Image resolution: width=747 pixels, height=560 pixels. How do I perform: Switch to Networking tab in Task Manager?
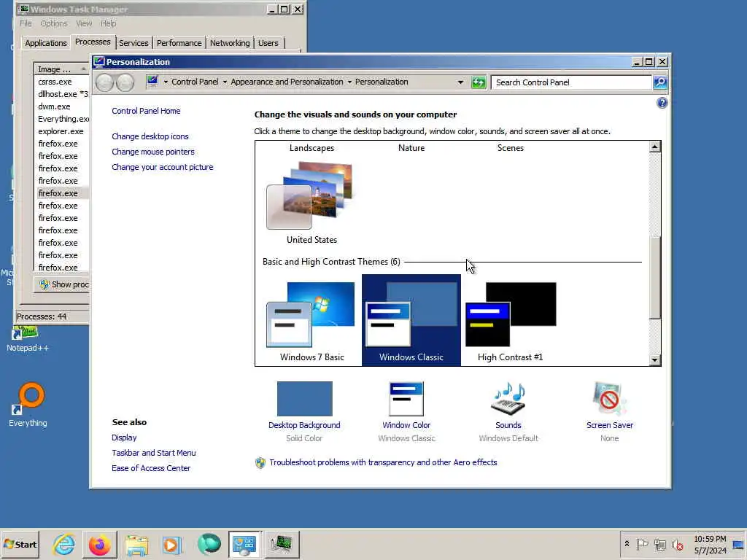[230, 43]
